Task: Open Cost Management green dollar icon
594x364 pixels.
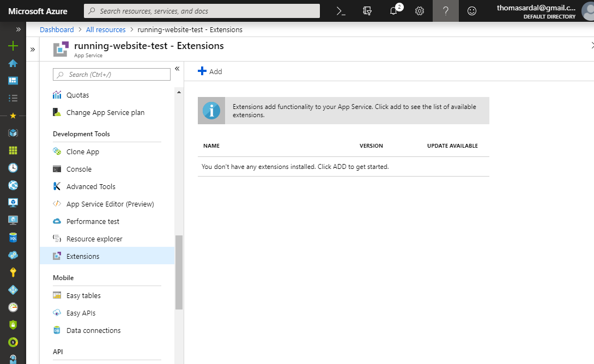Action: click(13, 342)
